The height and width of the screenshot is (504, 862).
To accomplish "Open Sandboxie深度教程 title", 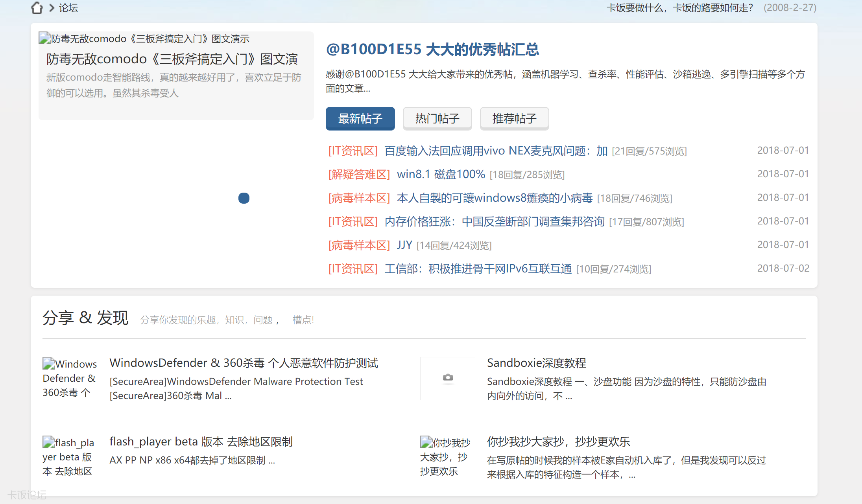I will 537,363.
